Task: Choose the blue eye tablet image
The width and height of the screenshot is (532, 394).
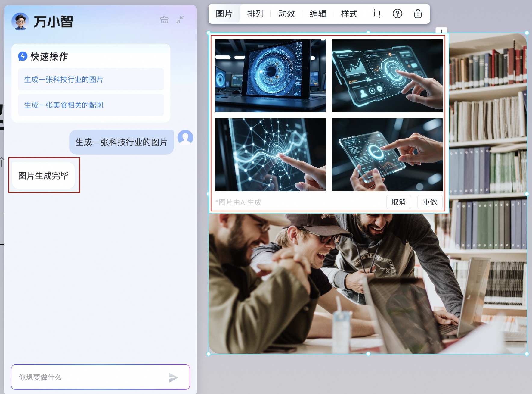Action: click(x=271, y=76)
